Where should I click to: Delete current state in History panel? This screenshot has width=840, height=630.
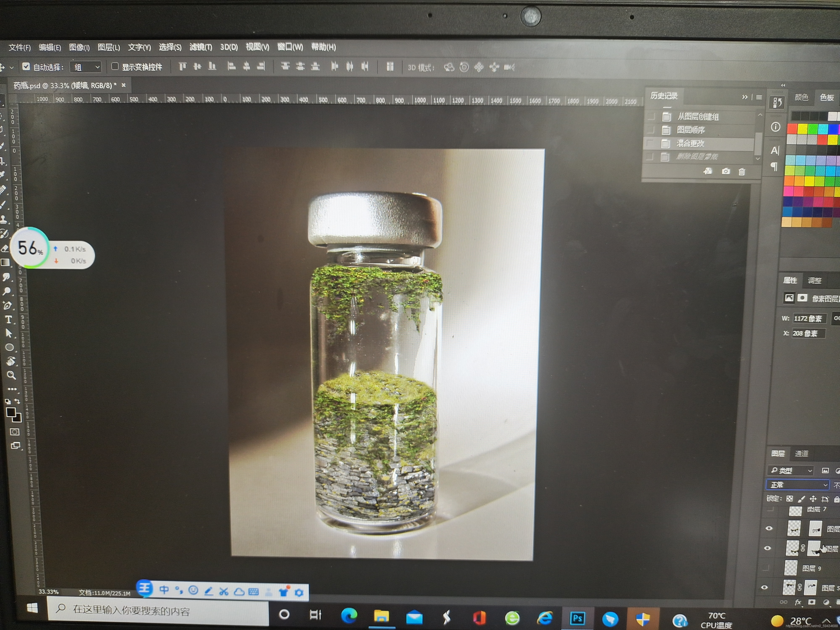(741, 172)
